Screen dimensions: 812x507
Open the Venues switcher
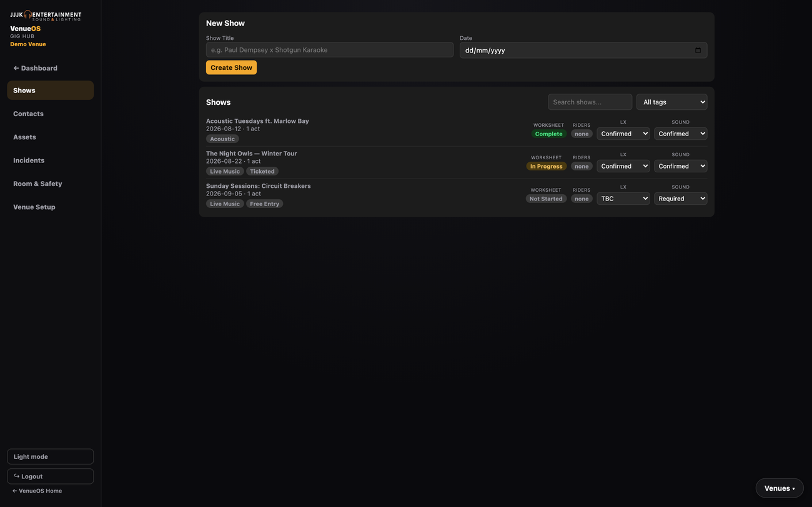click(780, 488)
